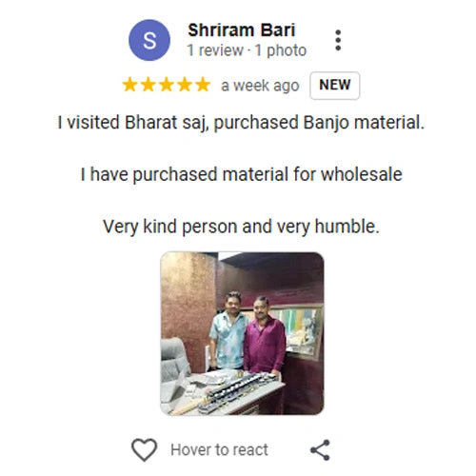Share this review using the share icon

coord(320,449)
